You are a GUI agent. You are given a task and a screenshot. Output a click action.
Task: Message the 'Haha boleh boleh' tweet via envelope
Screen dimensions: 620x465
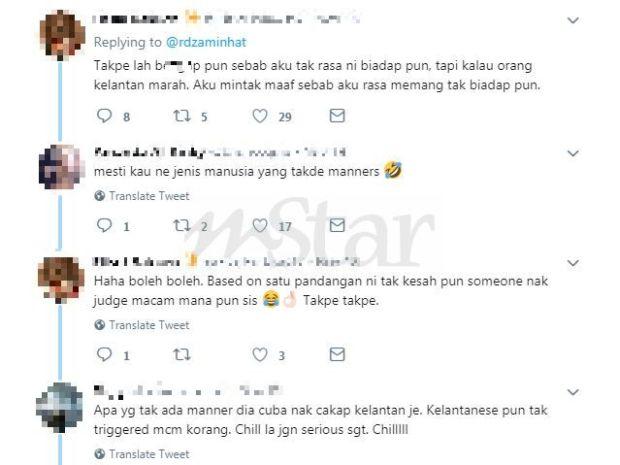coord(337,354)
